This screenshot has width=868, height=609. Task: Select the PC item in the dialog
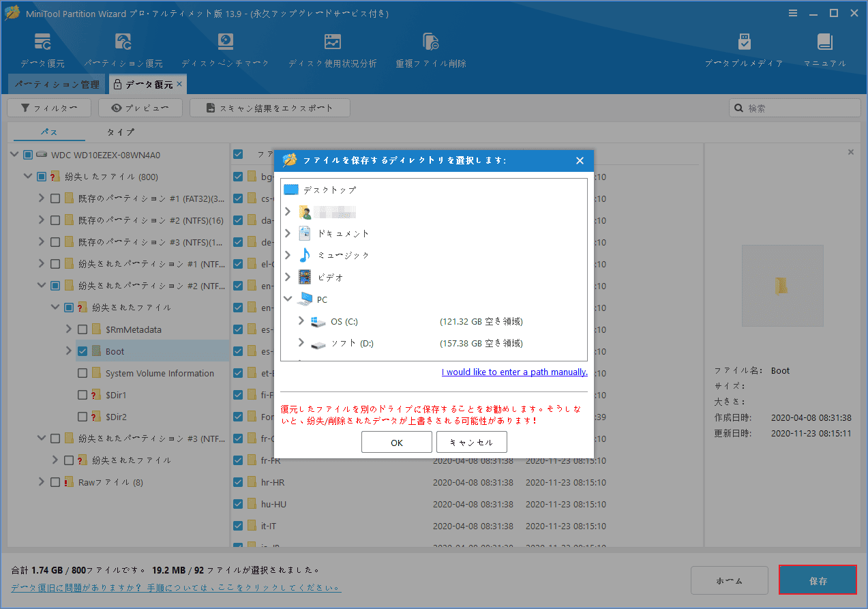coord(312,299)
